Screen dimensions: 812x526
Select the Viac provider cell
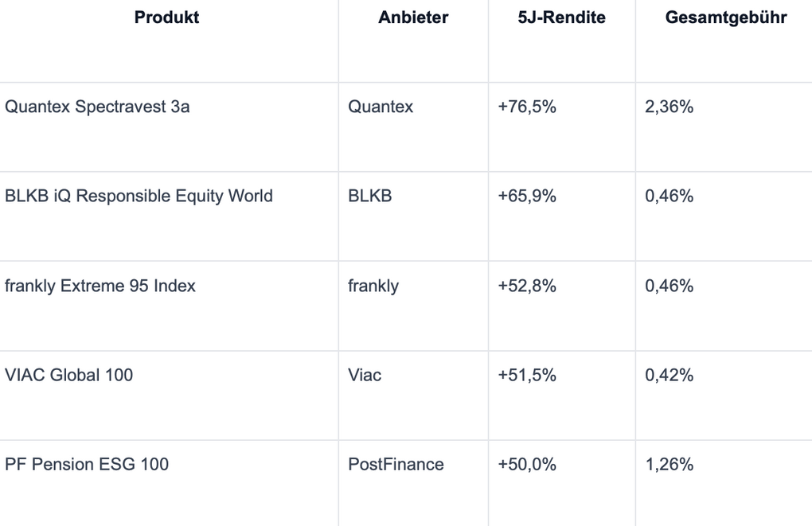click(365, 375)
